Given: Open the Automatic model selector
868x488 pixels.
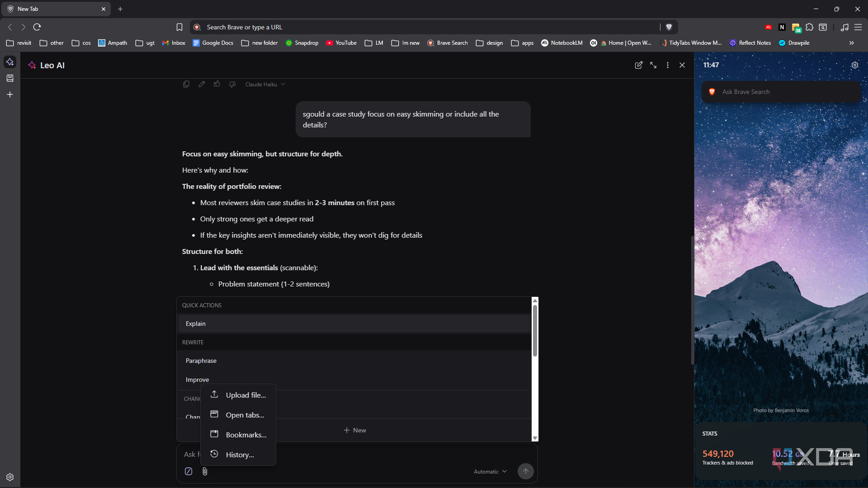Looking at the screenshot, I should click(x=490, y=471).
